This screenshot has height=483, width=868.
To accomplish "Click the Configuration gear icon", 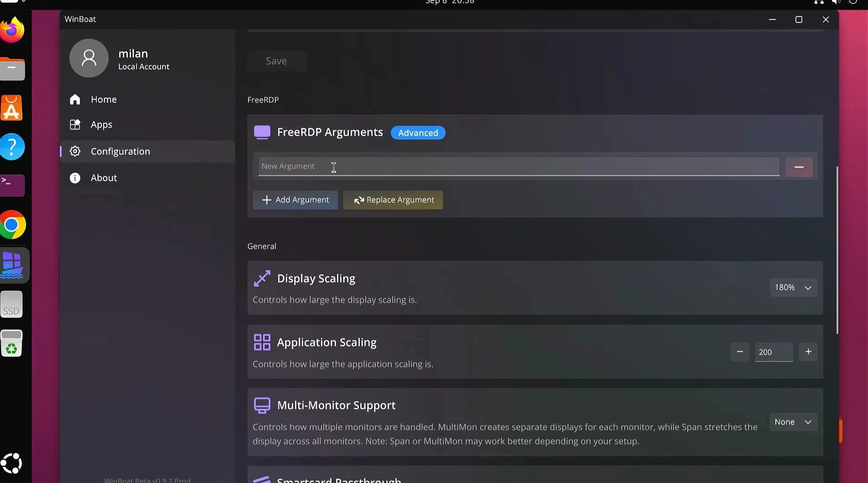I will click(75, 151).
